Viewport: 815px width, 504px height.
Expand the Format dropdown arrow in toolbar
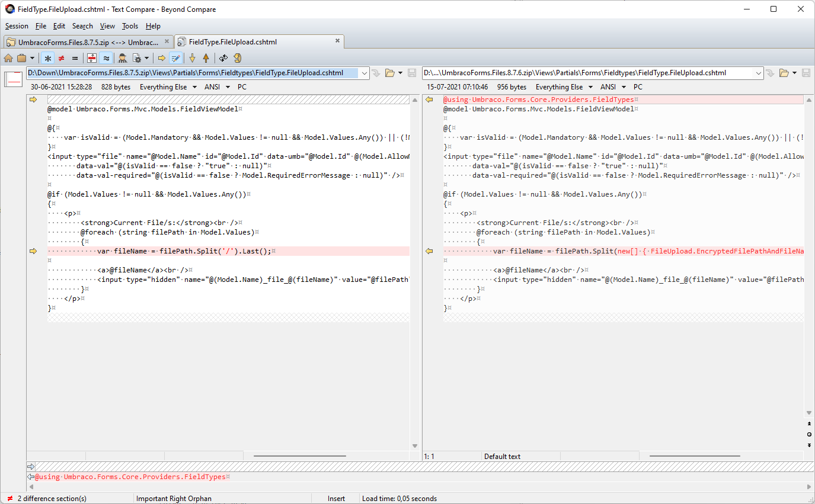(x=146, y=58)
